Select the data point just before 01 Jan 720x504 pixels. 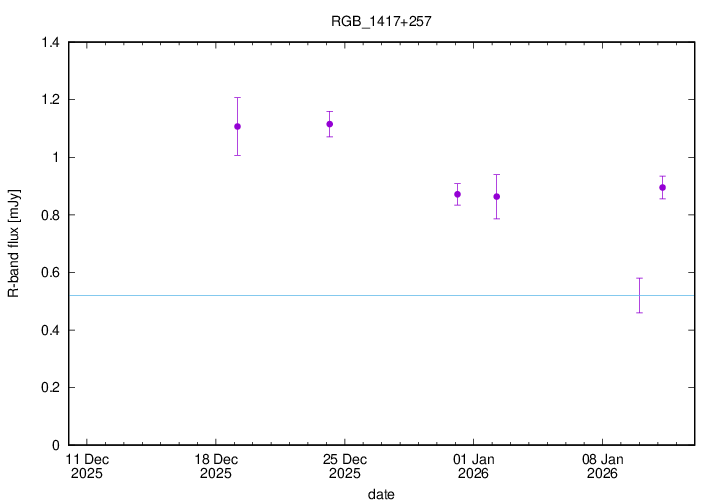pos(457,194)
